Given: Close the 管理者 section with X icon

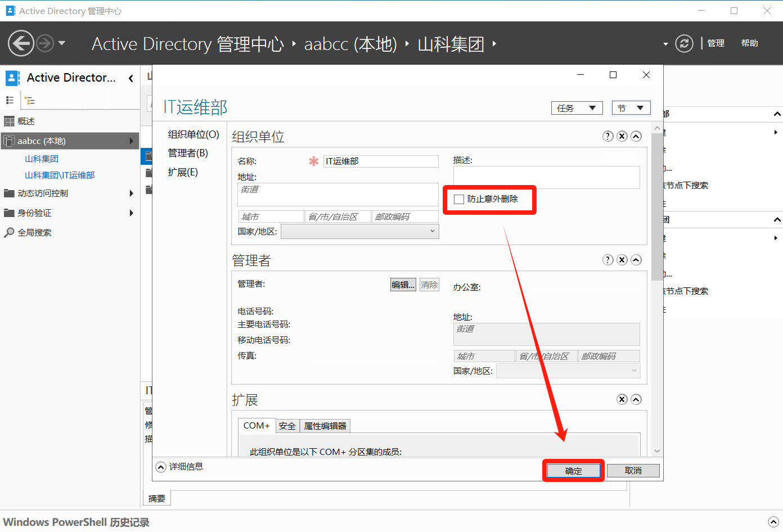Looking at the screenshot, I should pos(622,260).
